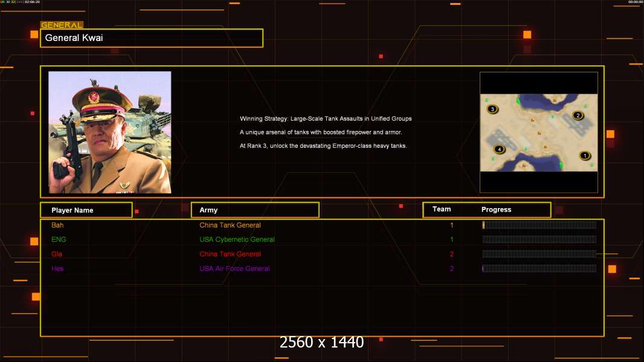Click the Winning Strategy description line

click(x=326, y=118)
